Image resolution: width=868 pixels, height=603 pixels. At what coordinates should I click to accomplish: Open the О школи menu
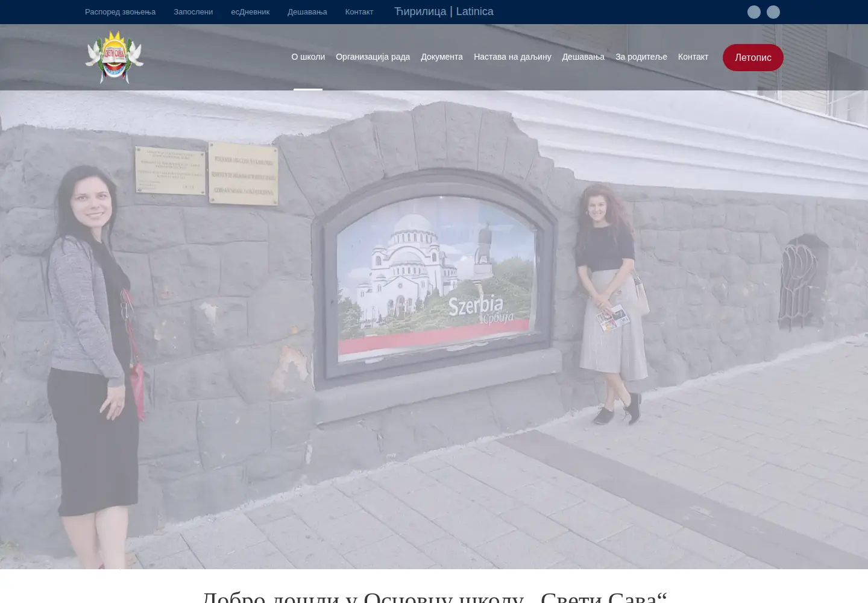tap(308, 57)
